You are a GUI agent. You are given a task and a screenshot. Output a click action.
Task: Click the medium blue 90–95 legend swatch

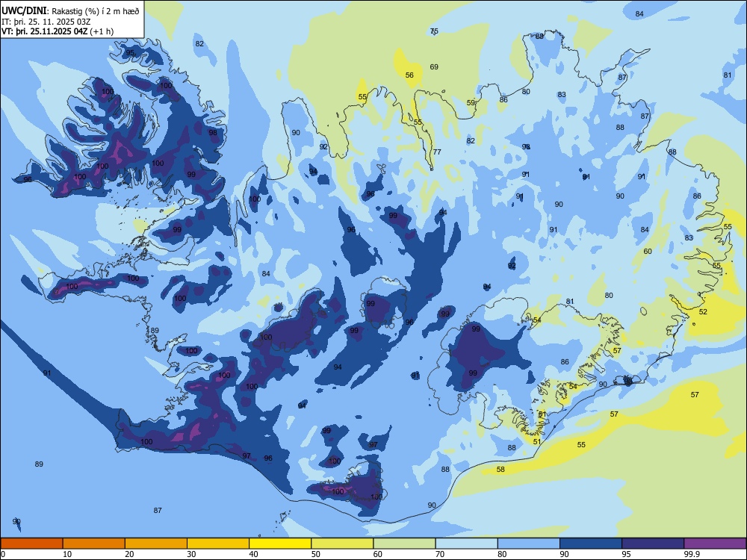coord(591,544)
